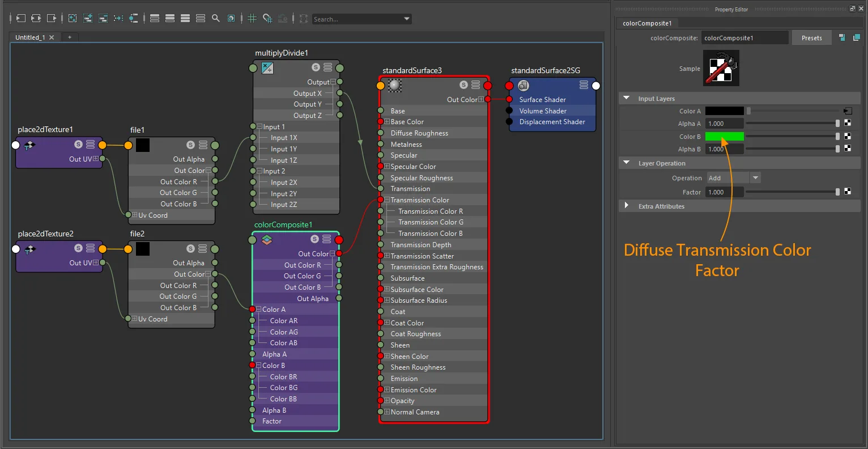
Task: Click the Color A connection arrow button
Action: [848, 111]
